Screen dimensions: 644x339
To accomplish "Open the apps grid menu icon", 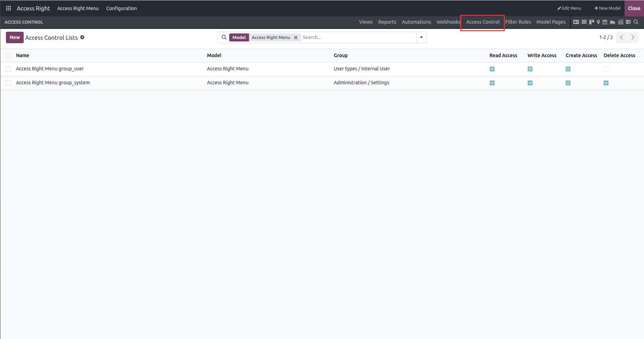I will click(9, 8).
